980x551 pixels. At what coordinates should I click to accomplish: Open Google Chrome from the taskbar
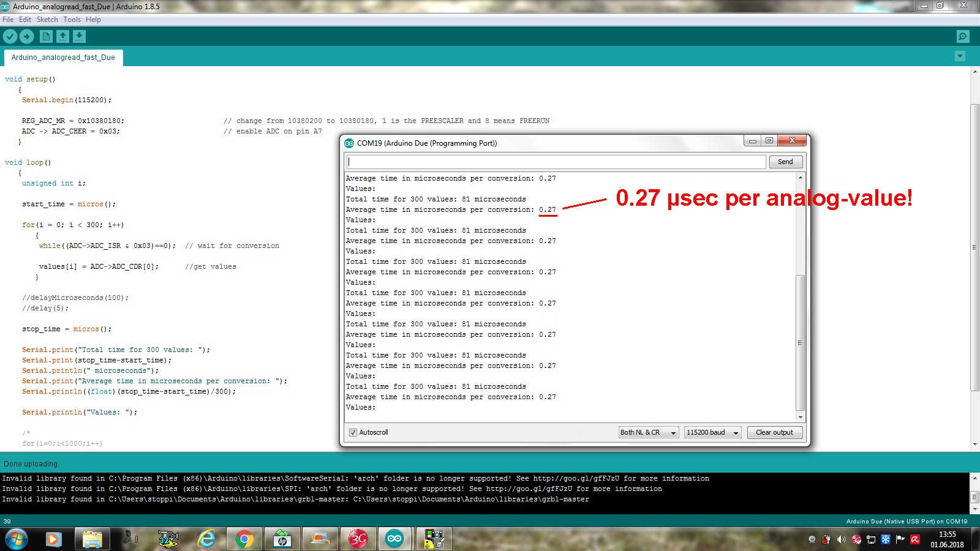pyautogui.click(x=244, y=539)
